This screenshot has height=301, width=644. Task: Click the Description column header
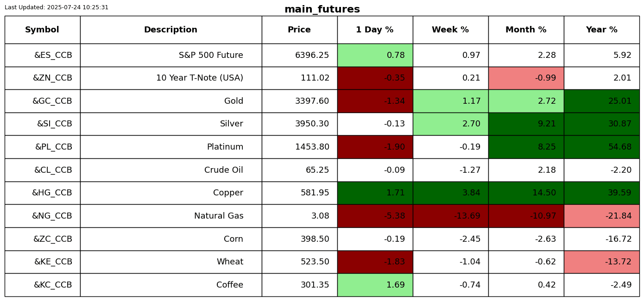(170, 30)
